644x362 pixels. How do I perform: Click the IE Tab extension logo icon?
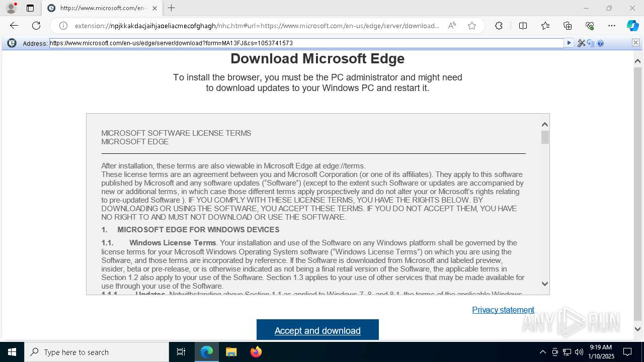tap(12, 43)
